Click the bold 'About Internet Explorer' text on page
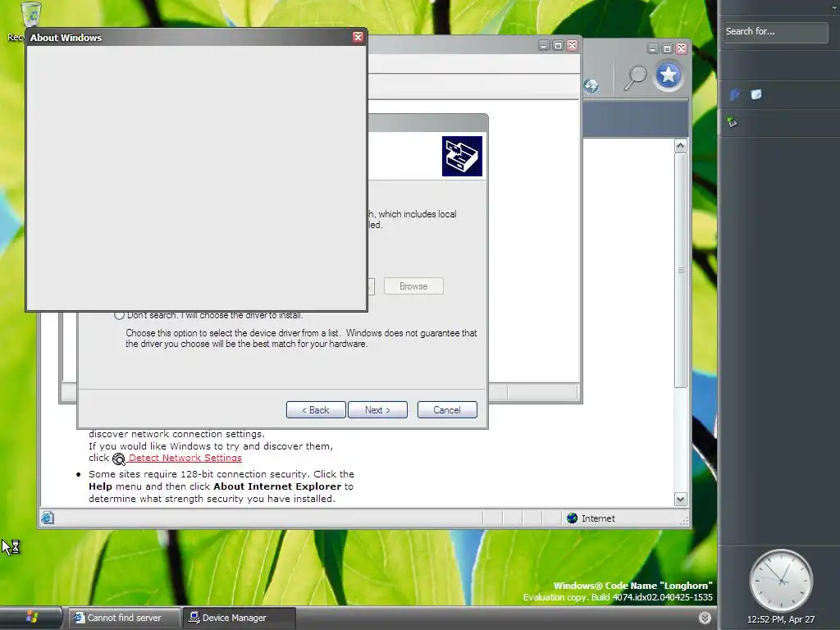Viewport: 840px width, 630px height. click(277, 486)
